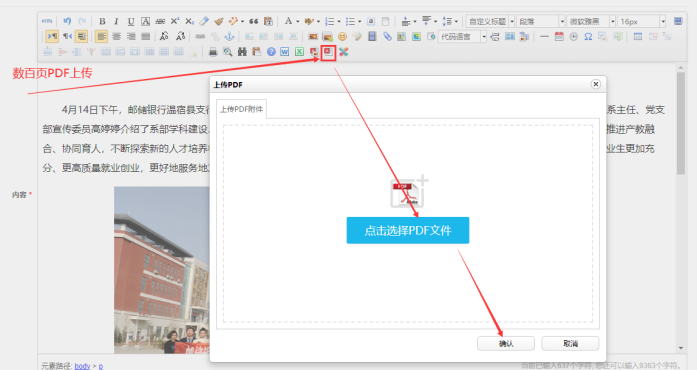Click the body link in element path
Viewport: 697px width, 370px height.
pyautogui.click(x=82, y=366)
